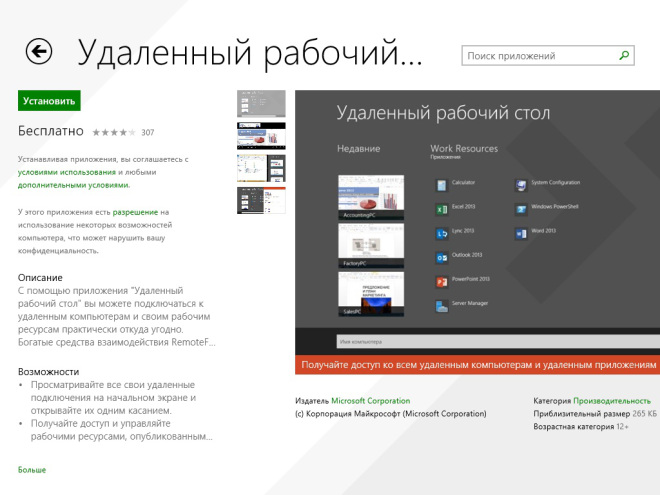Open the Server Manager icon
660x495 pixels.
pos(441,306)
